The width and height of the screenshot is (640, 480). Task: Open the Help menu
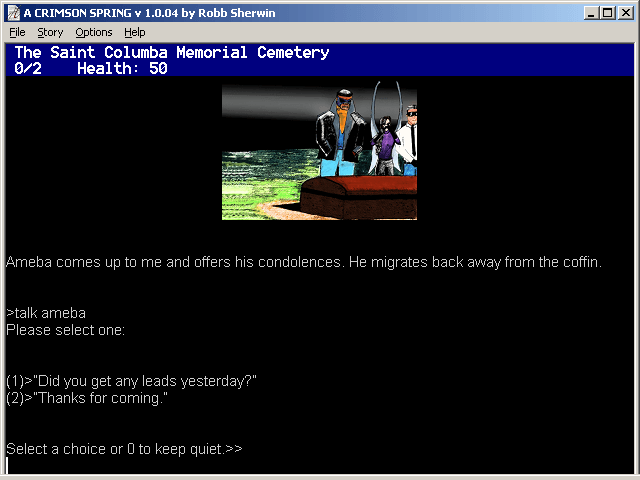click(x=135, y=32)
